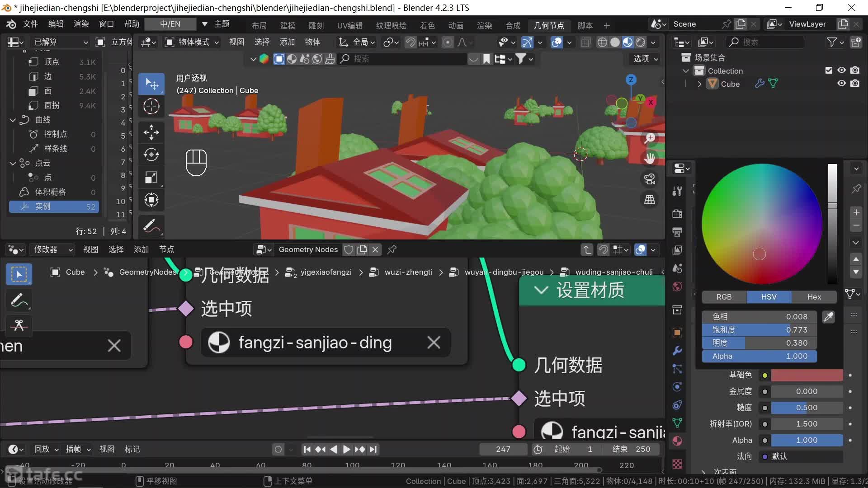Select the Move tool in viewport toolbar
868x488 pixels.
tap(151, 132)
